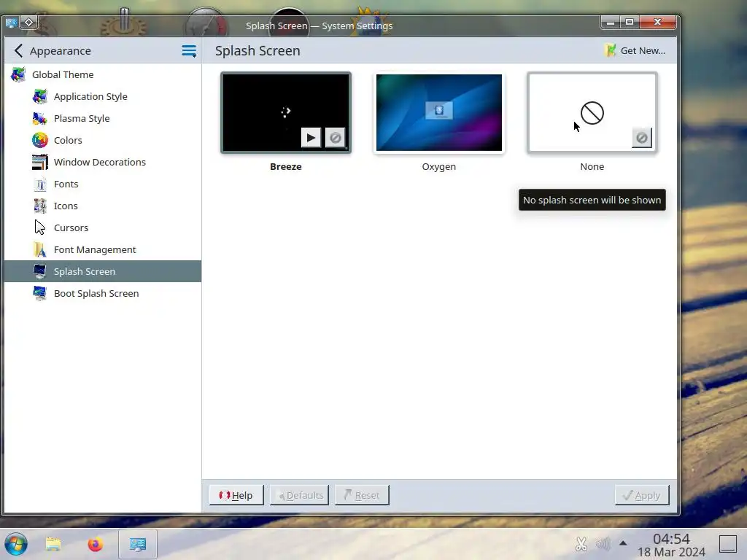Viewport: 747px width, 560px height.
Task: Click the Defaults button
Action: point(300,495)
